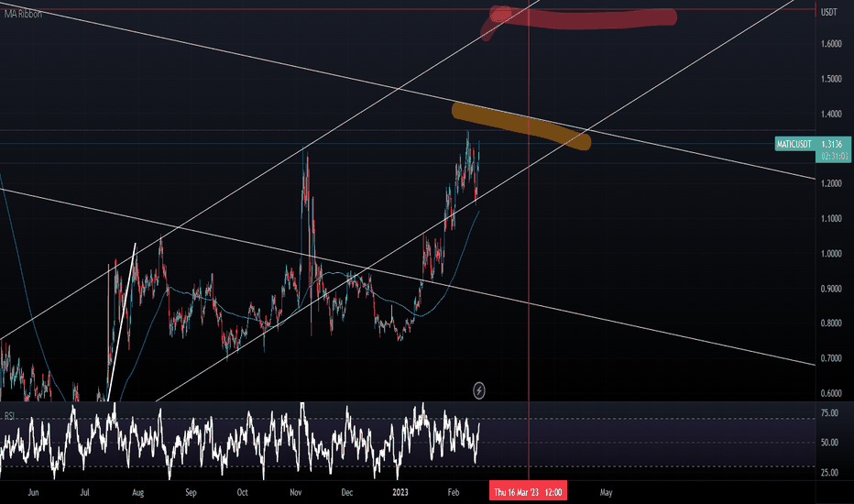Click the 1.5000 price axis label
The image size is (854, 504).
tap(832, 79)
